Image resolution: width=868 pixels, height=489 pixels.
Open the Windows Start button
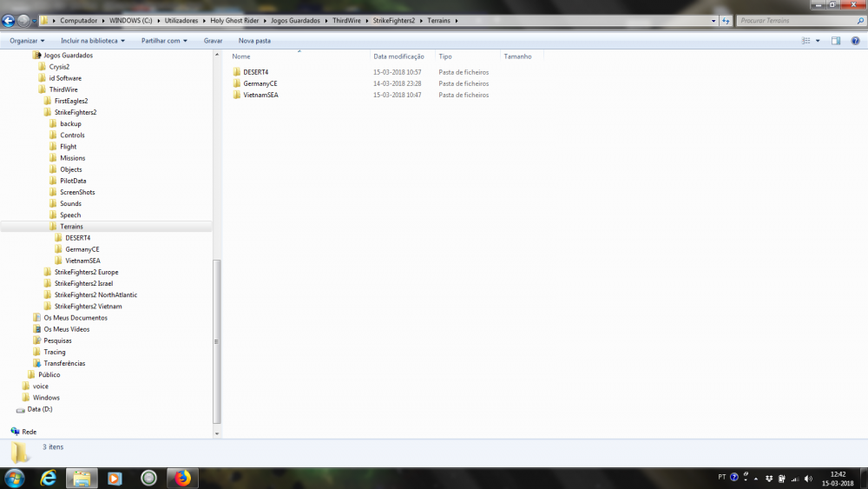click(x=15, y=478)
